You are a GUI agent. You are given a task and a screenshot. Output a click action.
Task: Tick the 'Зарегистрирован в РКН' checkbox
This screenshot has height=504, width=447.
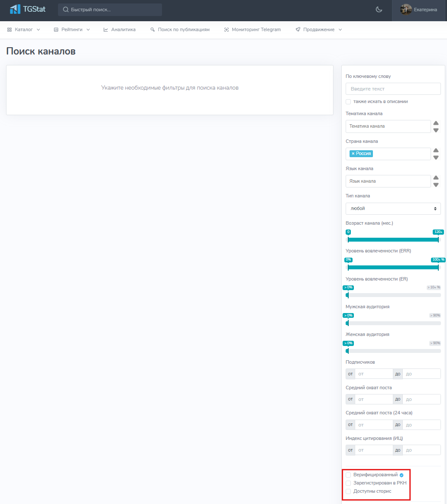348,483
